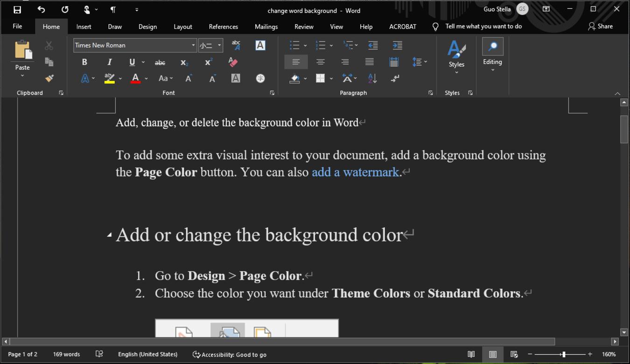Switch to Read Mode view
Screen dimensions: 630x364
click(x=471, y=355)
